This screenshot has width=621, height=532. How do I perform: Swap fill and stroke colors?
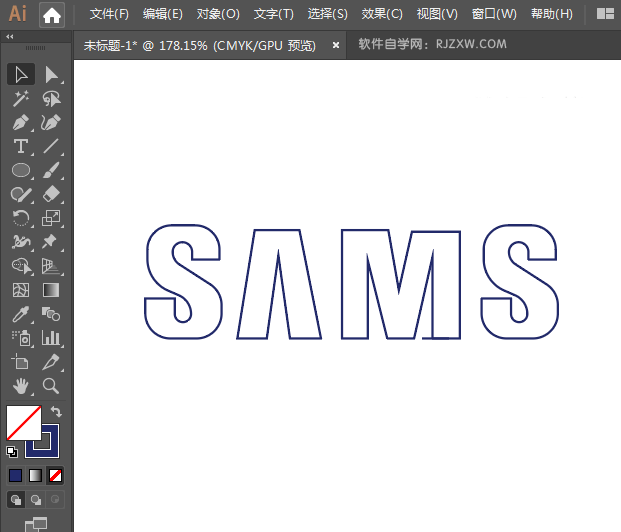click(57, 412)
